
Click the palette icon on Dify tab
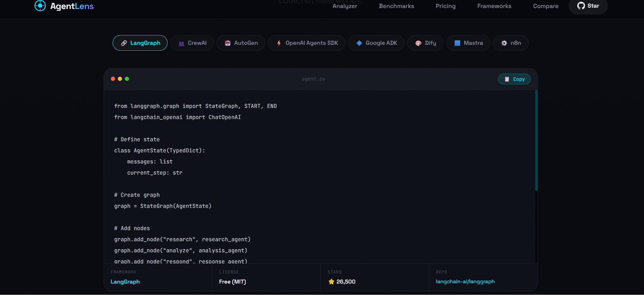click(418, 43)
